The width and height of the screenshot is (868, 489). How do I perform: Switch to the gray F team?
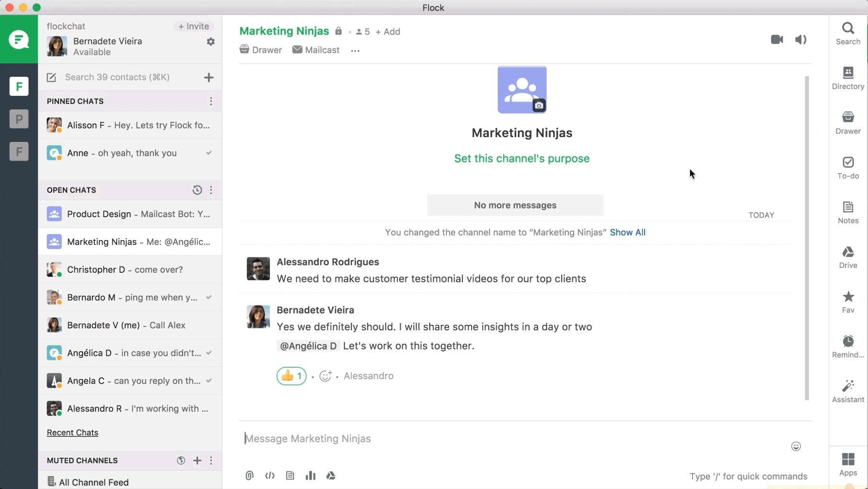pyautogui.click(x=19, y=151)
